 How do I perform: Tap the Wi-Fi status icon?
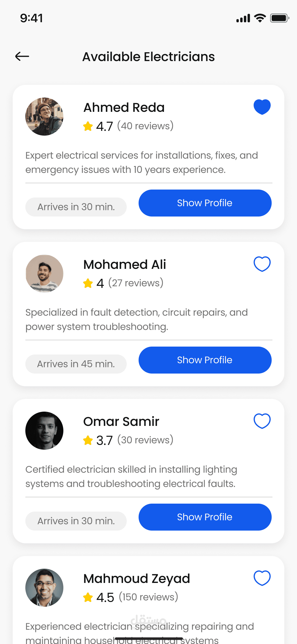tap(260, 18)
